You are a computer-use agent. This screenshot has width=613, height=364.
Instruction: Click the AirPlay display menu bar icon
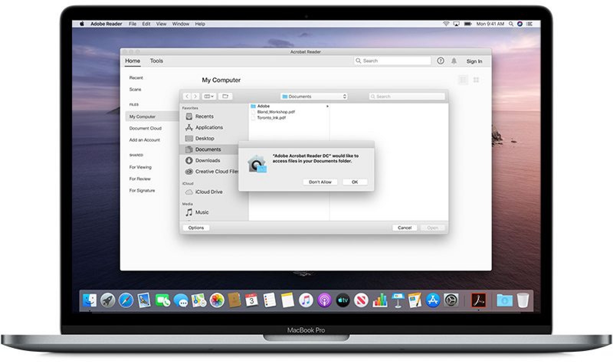456,24
